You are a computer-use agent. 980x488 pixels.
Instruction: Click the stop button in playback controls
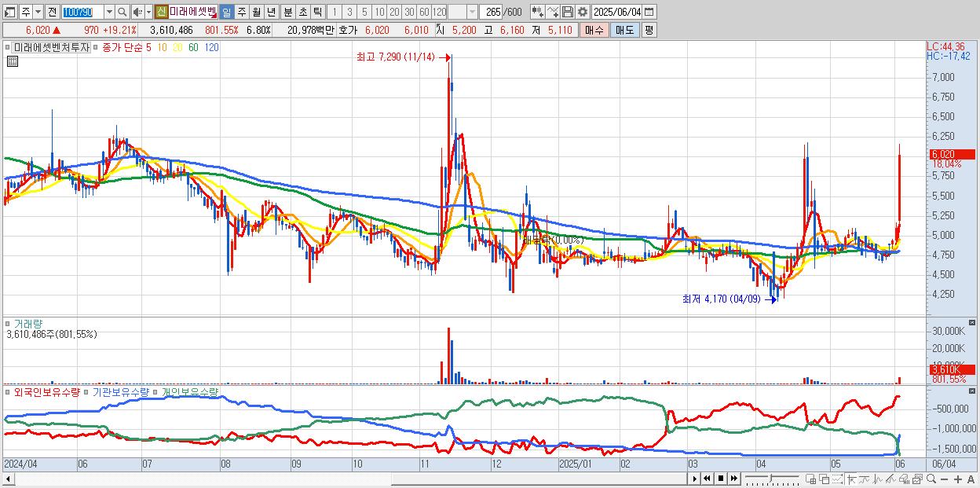tap(721, 479)
